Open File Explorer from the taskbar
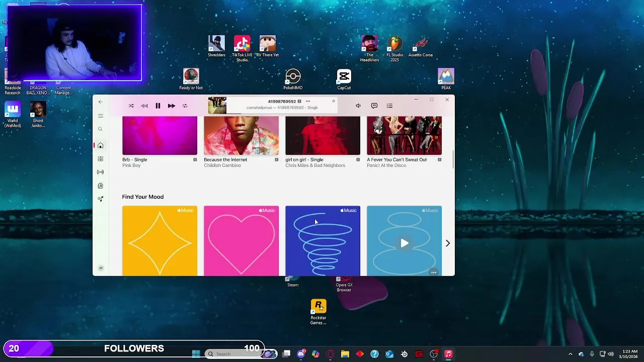 click(345, 354)
